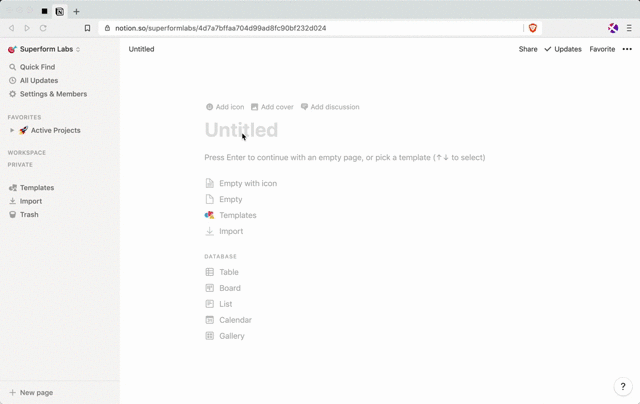640x404 pixels.
Task: Click the Add discussion comment icon
Action: tap(304, 107)
